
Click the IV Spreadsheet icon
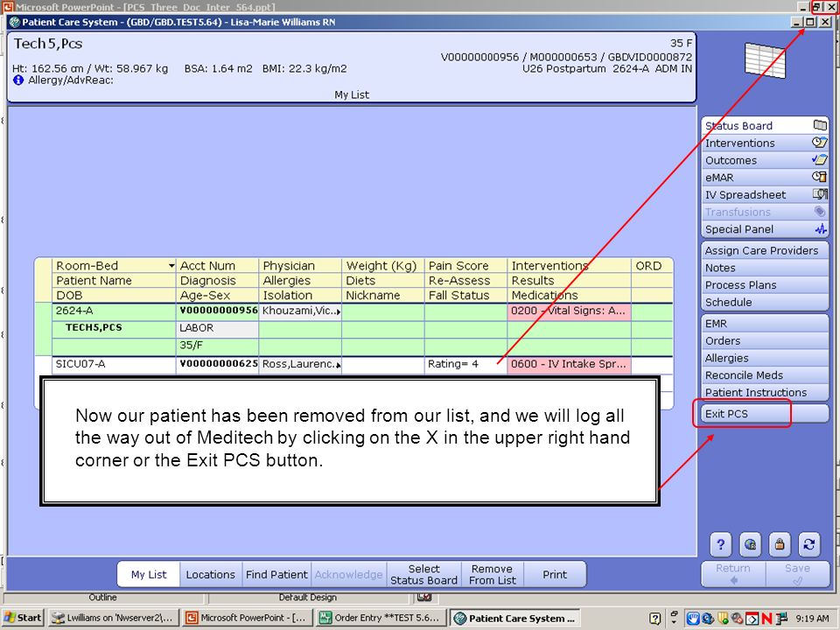tap(820, 194)
